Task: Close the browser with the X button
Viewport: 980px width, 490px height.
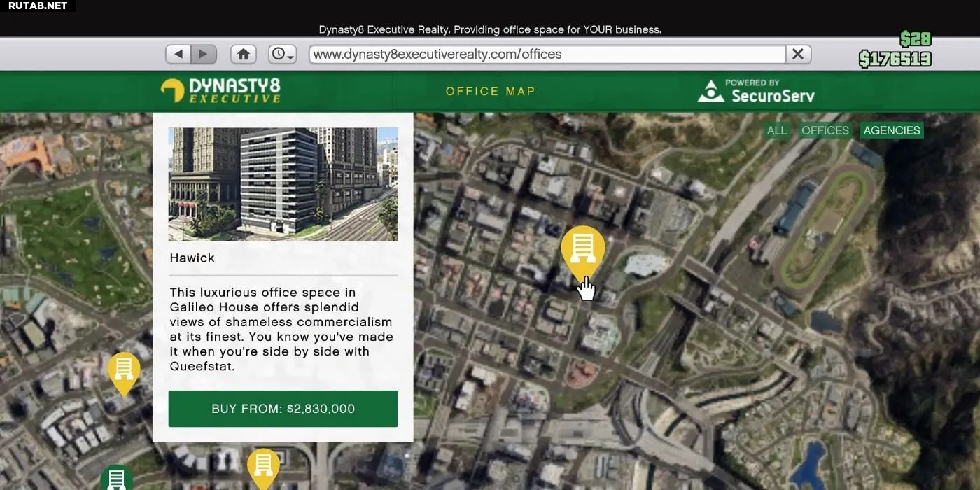Action: point(797,54)
